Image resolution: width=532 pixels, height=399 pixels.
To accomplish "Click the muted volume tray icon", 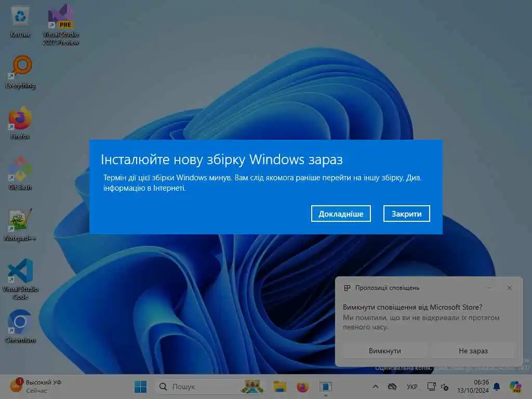I will 445,387.
